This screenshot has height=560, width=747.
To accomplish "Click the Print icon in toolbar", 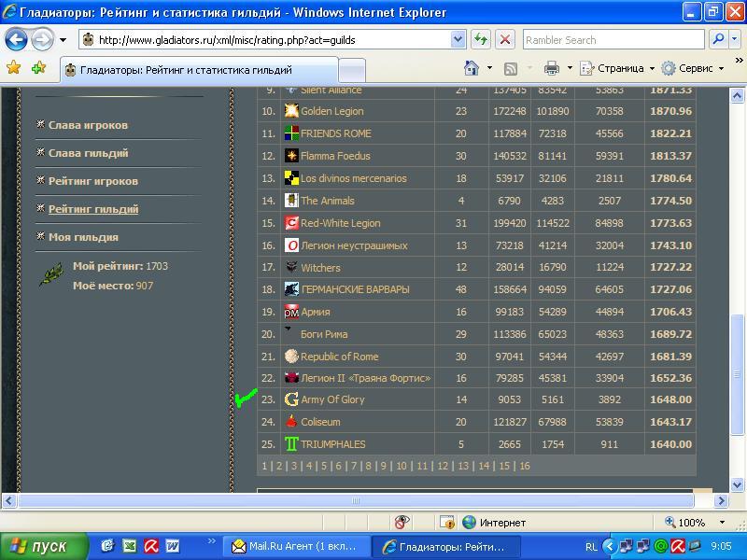I will (552, 68).
